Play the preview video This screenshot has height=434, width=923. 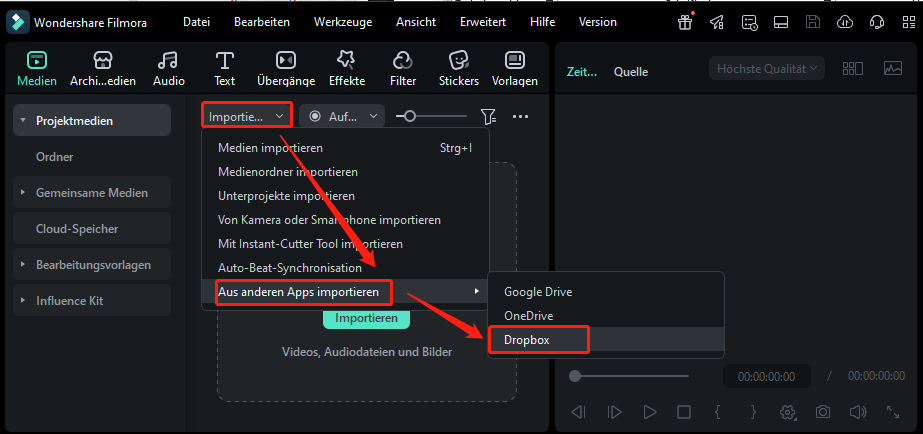(649, 412)
